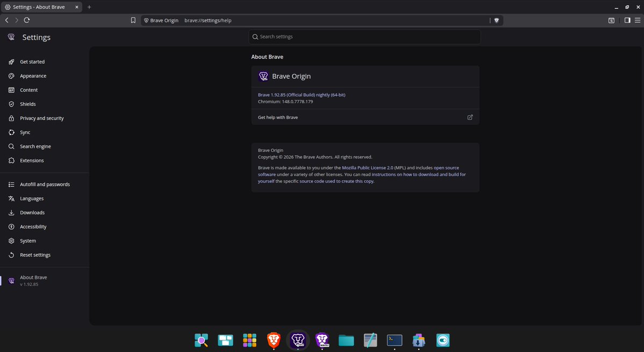
Task: Open Privacy and security settings
Action: 41,118
